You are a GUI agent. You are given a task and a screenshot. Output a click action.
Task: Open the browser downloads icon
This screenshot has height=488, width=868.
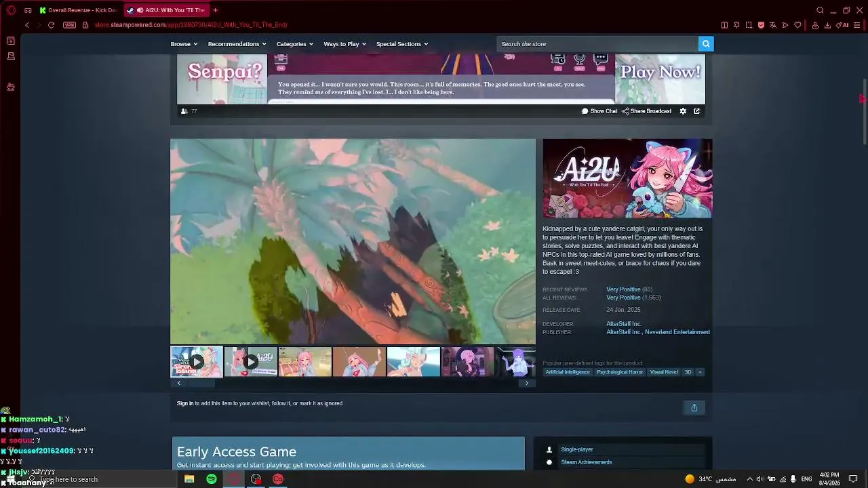click(x=827, y=25)
